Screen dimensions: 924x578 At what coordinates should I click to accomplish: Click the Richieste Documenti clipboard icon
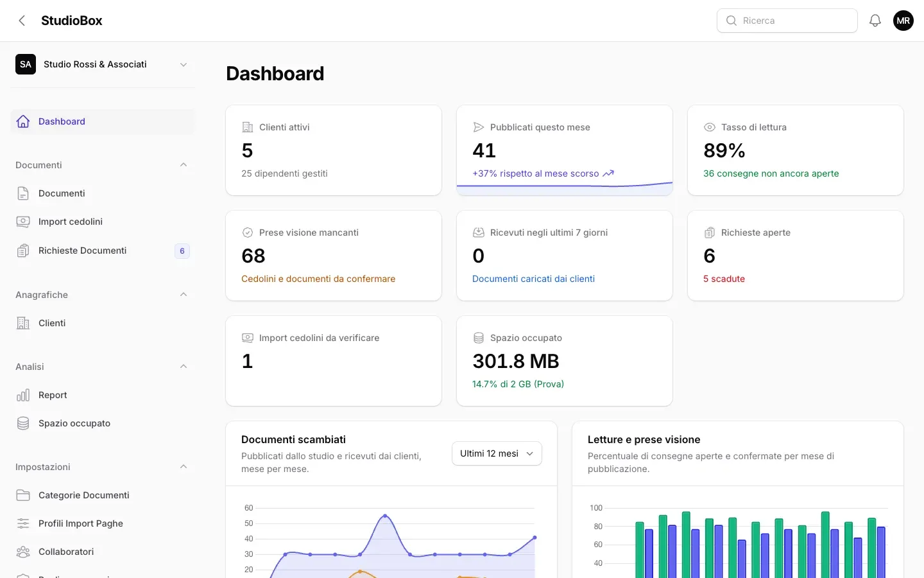[23, 250]
